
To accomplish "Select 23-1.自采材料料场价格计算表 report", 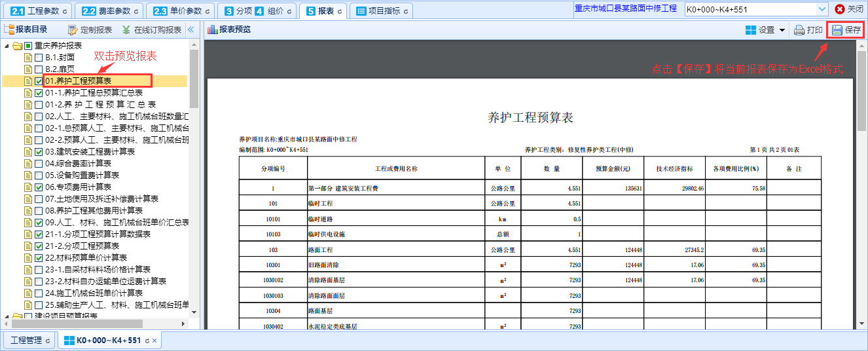I will 98,270.
